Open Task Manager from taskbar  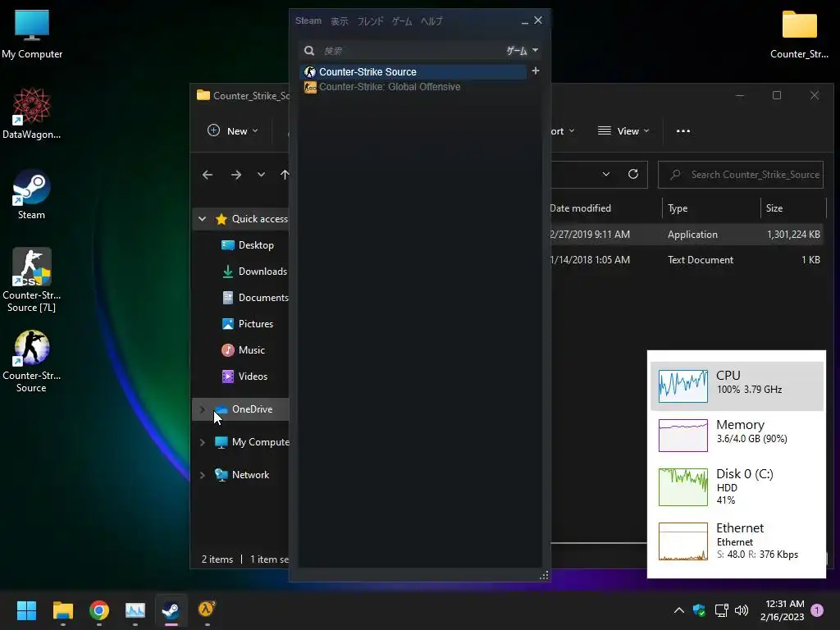coord(135,610)
